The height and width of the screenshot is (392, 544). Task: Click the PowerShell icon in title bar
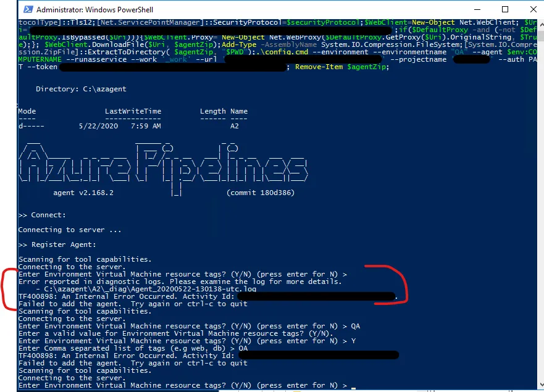tap(28, 9)
